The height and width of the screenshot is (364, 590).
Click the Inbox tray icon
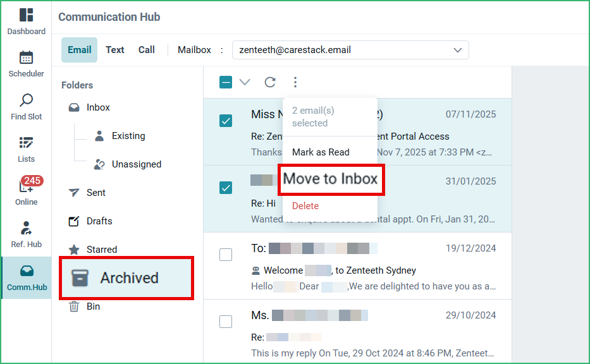pos(74,107)
